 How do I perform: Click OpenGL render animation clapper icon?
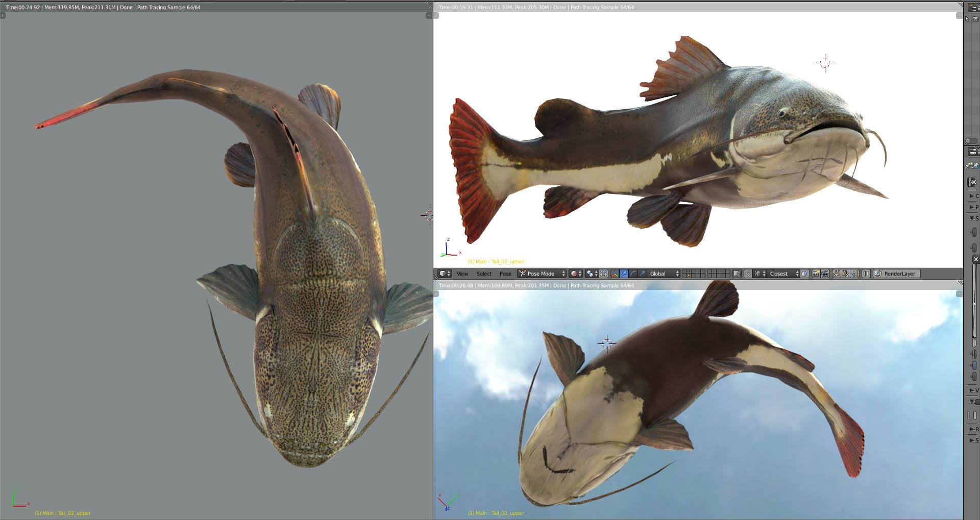825,274
